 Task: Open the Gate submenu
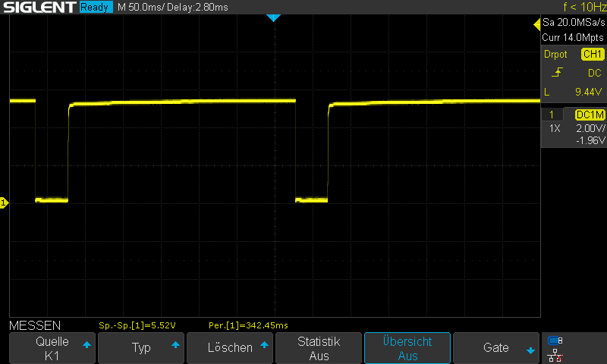[x=496, y=348]
